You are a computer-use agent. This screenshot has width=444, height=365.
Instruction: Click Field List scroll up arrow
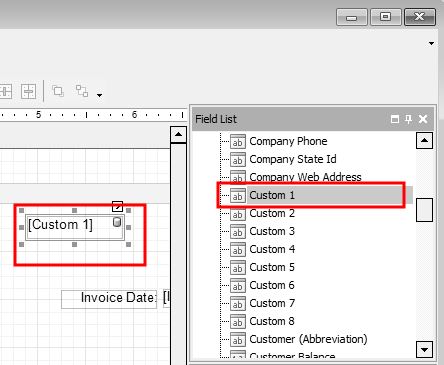click(x=424, y=140)
